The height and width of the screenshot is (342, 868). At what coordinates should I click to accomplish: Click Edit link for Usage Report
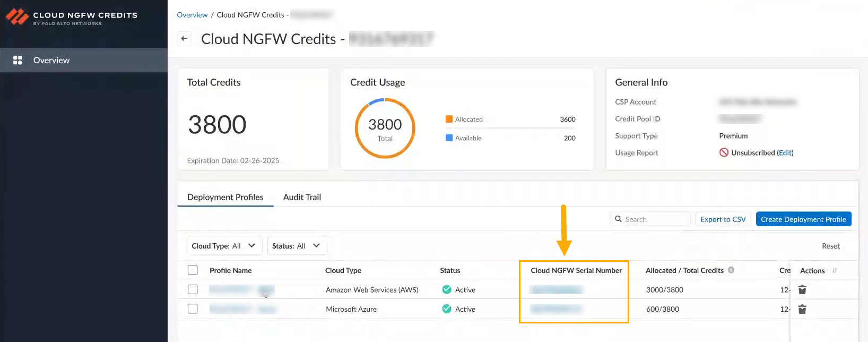[785, 152]
